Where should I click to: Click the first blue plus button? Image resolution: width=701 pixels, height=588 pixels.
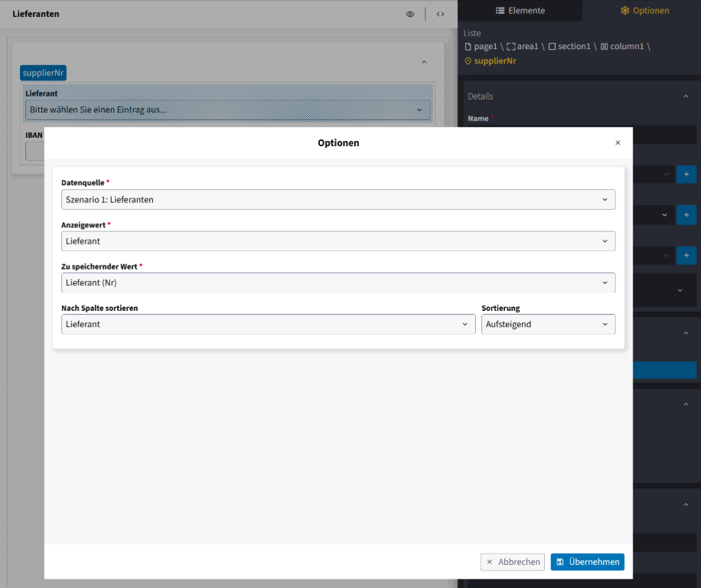click(x=686, y=175)
